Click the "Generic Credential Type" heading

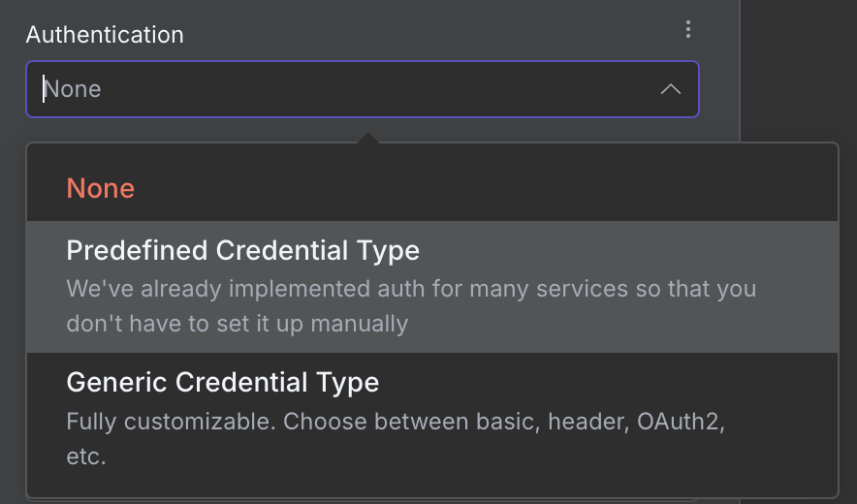tap(222, 382)
